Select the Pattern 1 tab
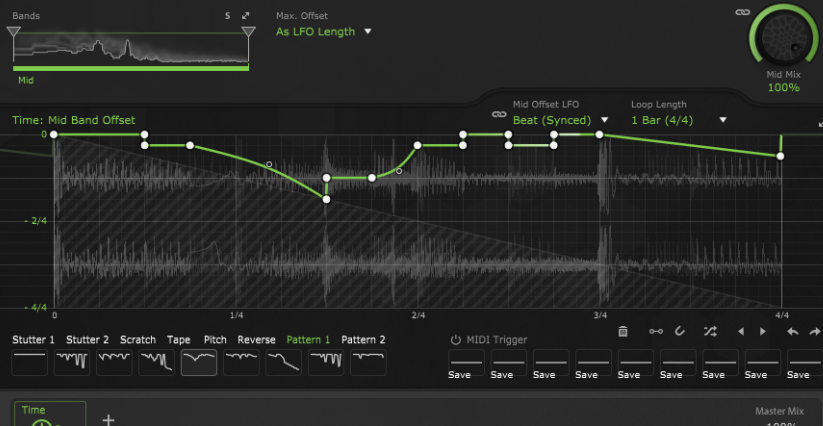Viewport: 823px width, 426px height. (x=308, y=339)
